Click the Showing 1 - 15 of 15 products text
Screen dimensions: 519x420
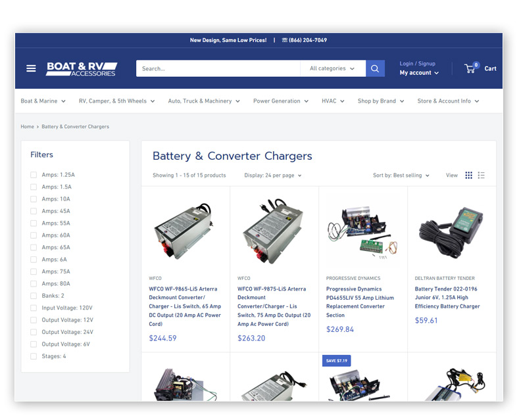(189, 175)
